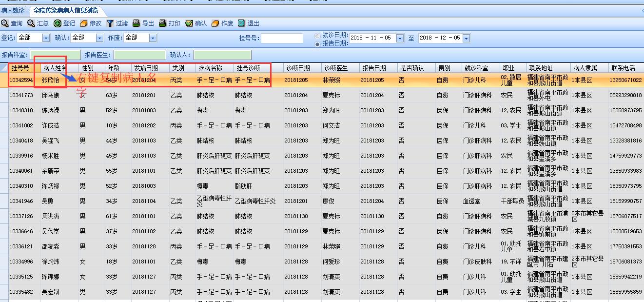Select the 报告日期 radio button
The width and height of the screenshot is (644, 302).
318,44
